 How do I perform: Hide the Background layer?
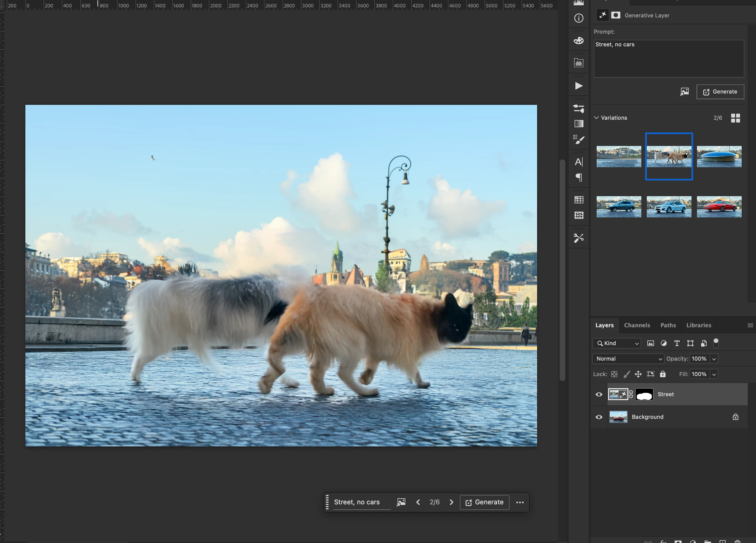(599, 417)
